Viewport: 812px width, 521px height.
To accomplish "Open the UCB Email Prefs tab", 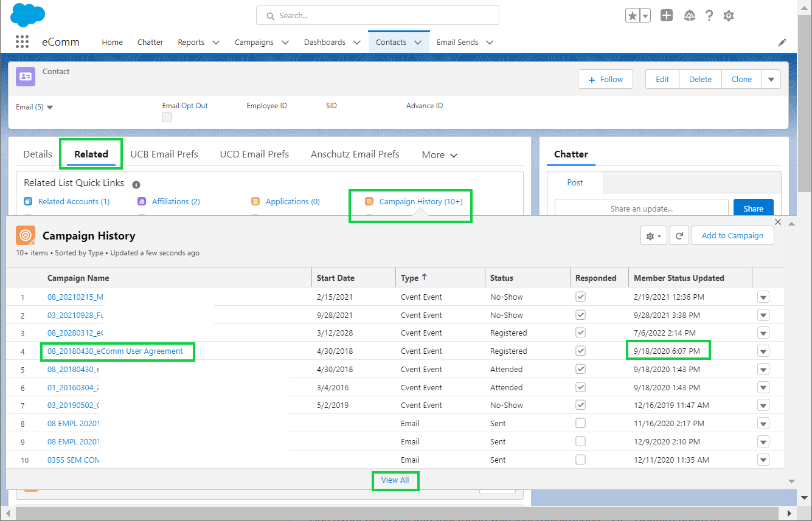I will pos(164,154).
